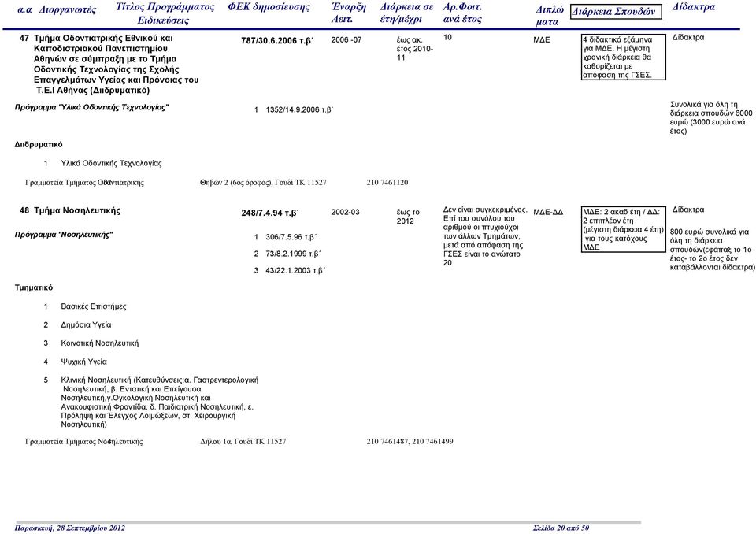Image resolution: width=756 pixels, height=534 pixels.
Task: Click specialization 5 'Κλινική Νοσηλευτική (Κατευθύνσεις...'
Action: [x=160, y=402]
